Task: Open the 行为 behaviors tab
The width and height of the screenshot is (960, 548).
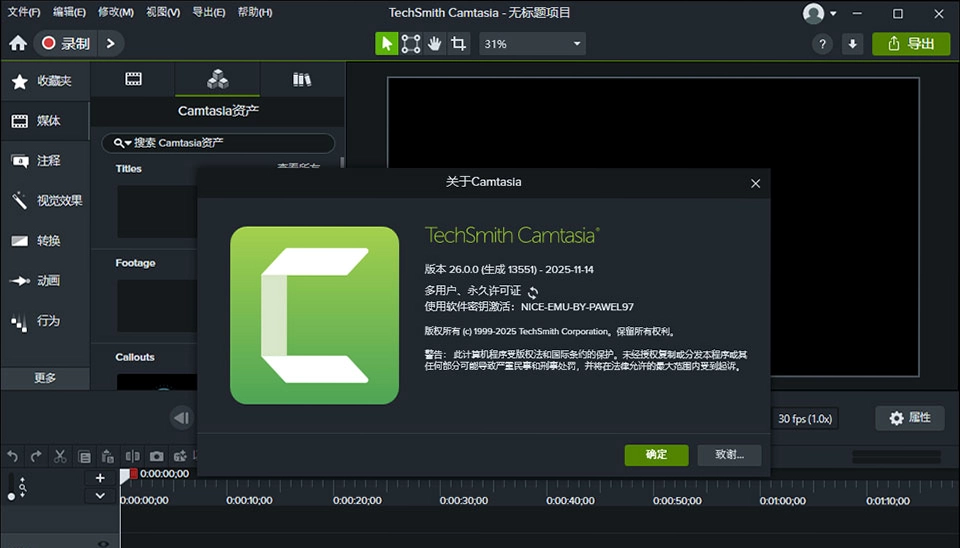Action: [45, 321]
